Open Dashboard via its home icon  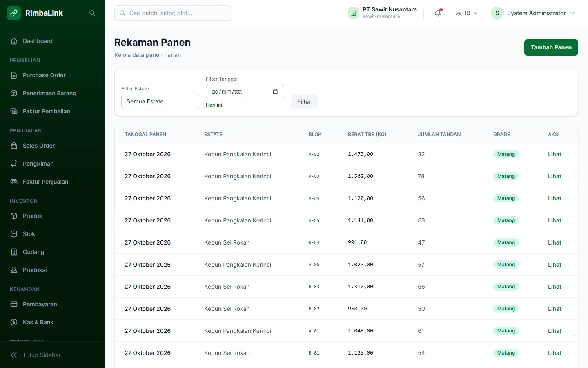click(x=14, y=41)
